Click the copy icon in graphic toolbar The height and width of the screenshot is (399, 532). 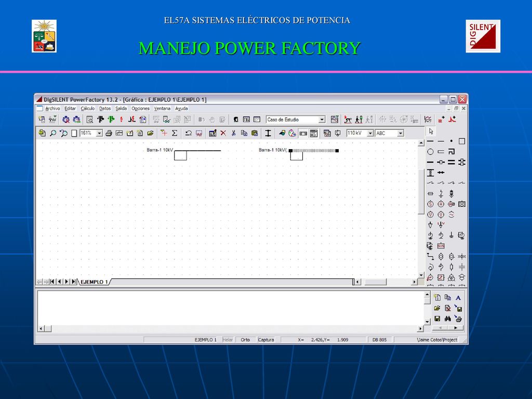244,134
